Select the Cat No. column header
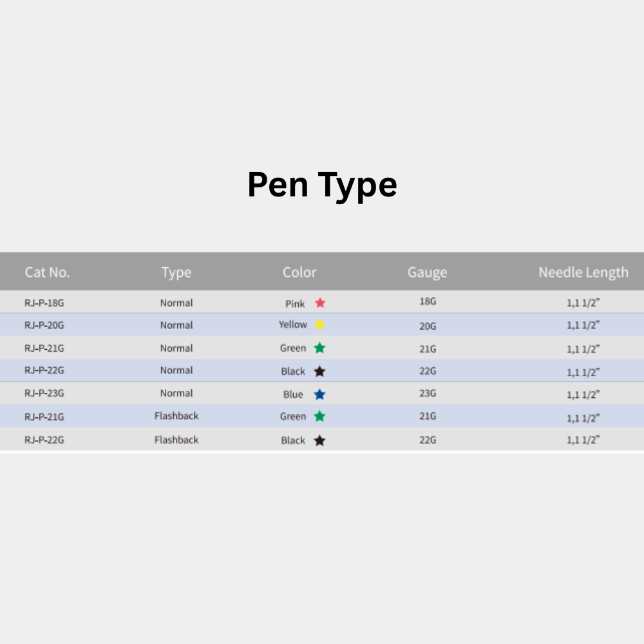Image resolution: width=644 pixels, height=644 pixels. click(x=47, y=272)
